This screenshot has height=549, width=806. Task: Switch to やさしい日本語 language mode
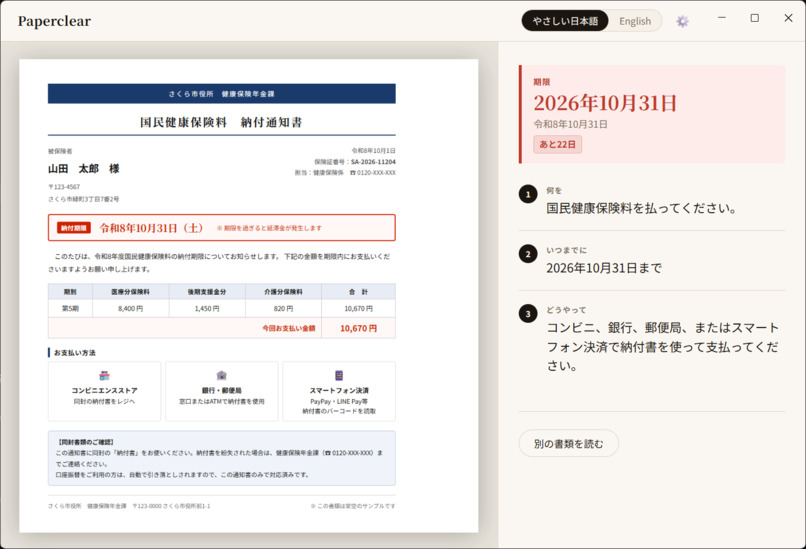coord(565,21)
